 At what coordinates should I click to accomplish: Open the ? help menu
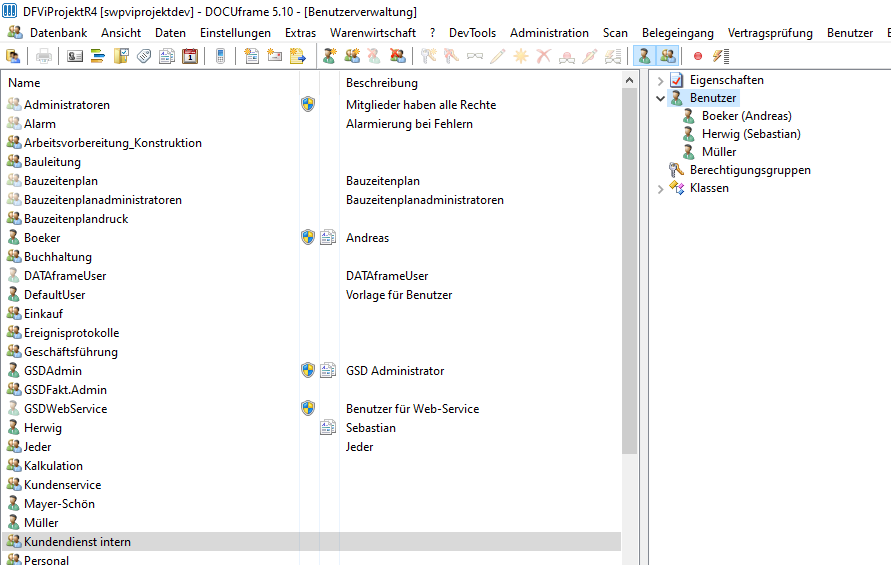pyautogui.click(x=432, y=33)
